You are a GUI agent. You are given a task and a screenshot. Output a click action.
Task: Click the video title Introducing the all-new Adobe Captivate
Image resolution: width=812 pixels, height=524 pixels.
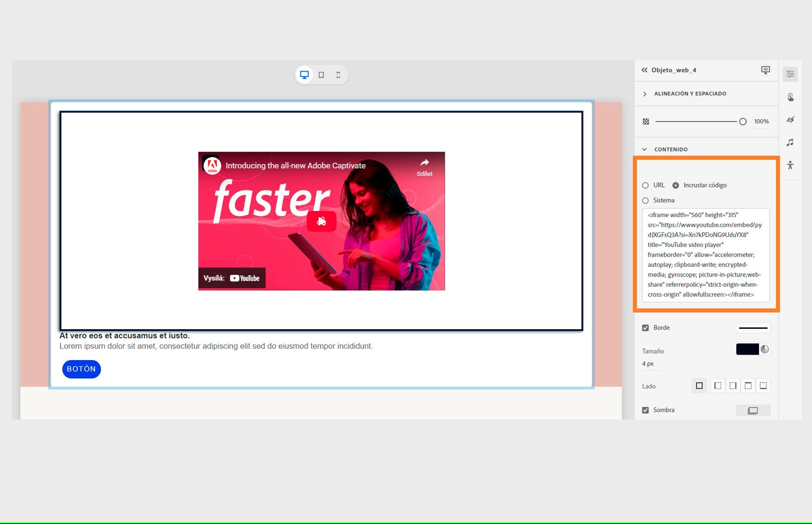click(295, 165)
